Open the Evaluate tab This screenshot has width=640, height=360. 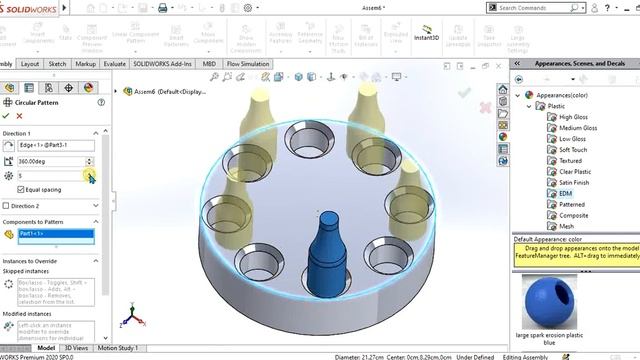(114, 64)
